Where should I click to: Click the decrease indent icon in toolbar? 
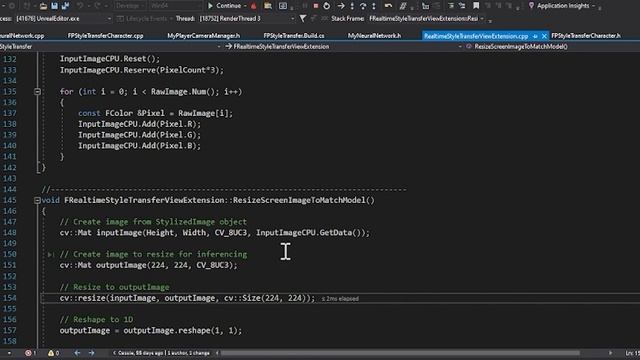pos(462,6)
